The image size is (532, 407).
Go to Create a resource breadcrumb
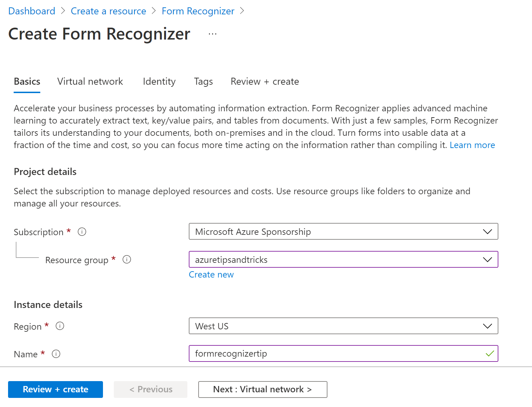[x=108, y=11]
